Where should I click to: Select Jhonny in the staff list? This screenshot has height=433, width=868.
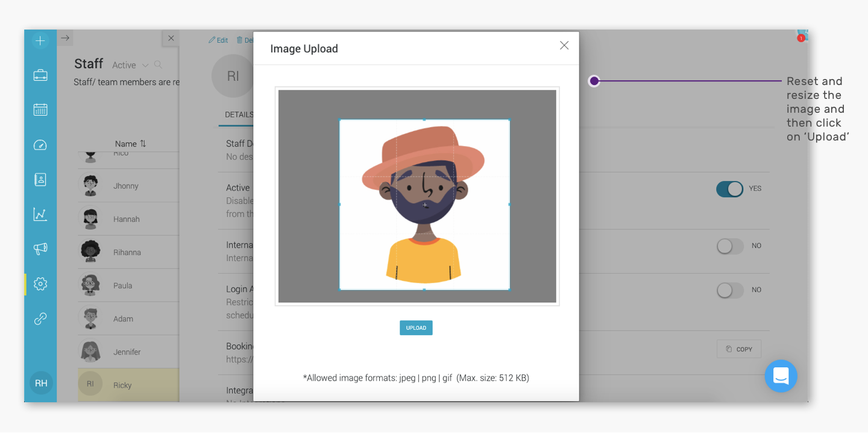[x=128, y=186]
